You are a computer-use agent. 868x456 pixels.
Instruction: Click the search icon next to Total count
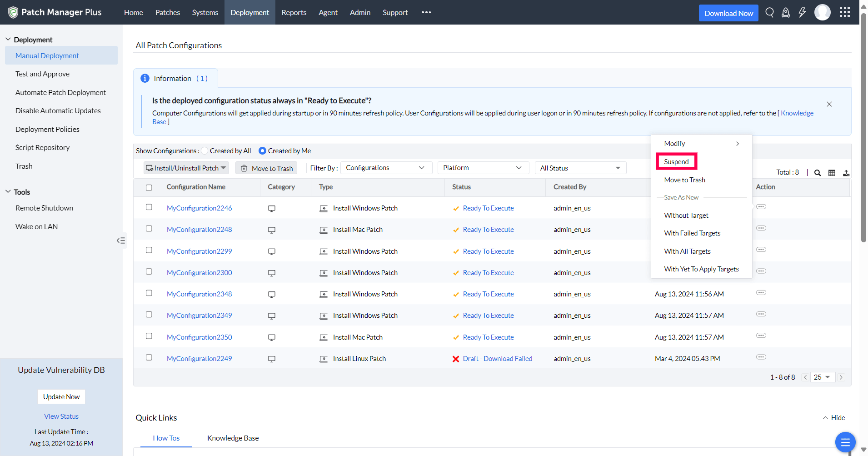817,172
